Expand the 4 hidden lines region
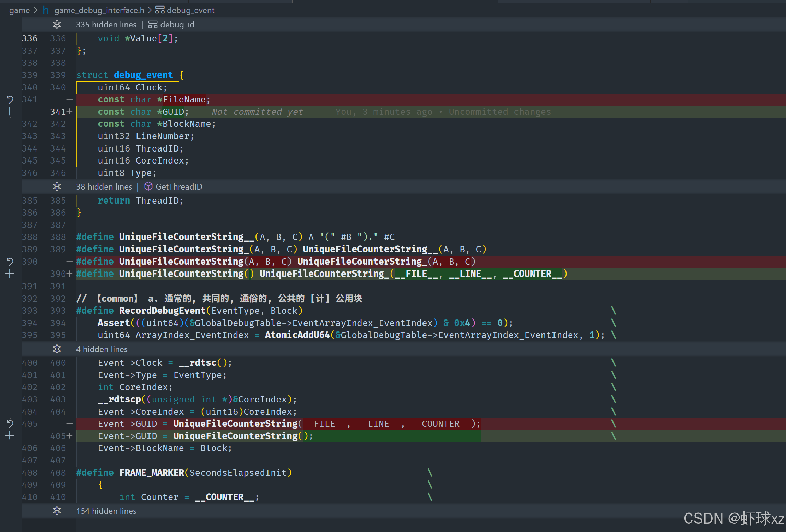 click(57, 349)
